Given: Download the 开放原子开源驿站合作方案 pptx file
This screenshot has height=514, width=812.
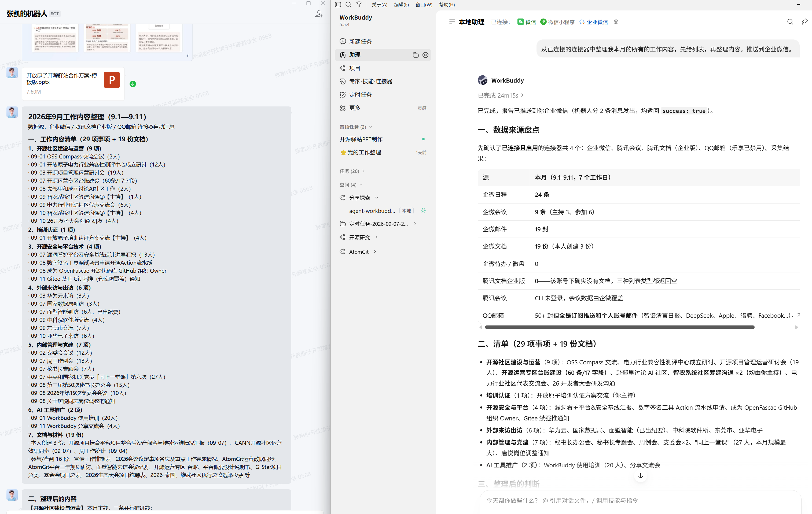Looking at the screenshot, I should (133, 84).
